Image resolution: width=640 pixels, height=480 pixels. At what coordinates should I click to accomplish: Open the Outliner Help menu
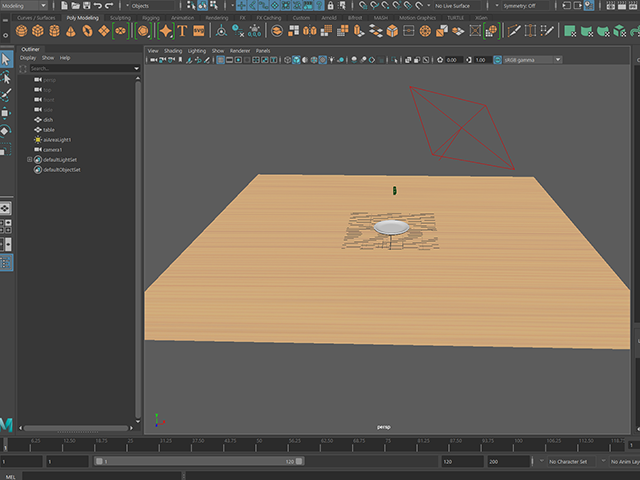pos(65,58)
